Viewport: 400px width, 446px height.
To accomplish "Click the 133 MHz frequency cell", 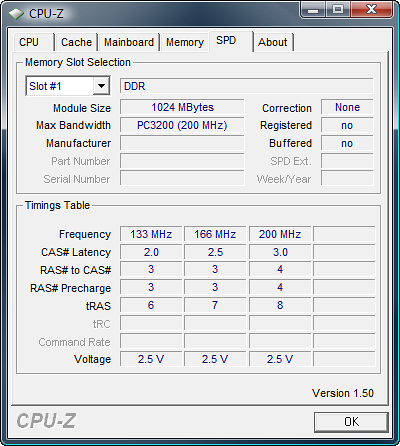I will click(151, 234).
